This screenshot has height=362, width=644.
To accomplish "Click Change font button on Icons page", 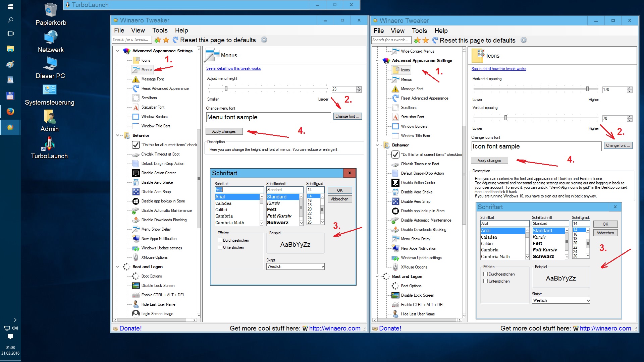I will pyautogui.click(x=618, y=145).
